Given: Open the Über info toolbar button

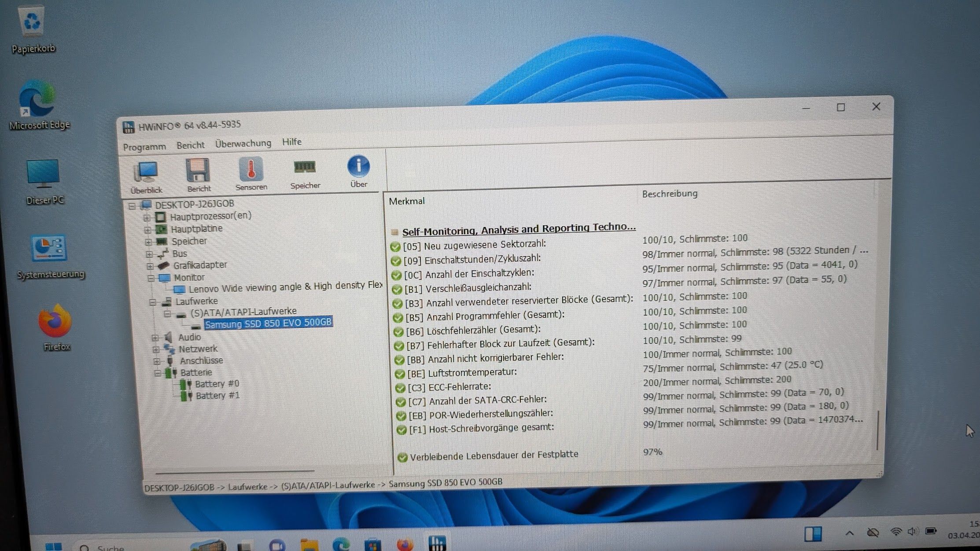Looking at the screenshot, I should (358, 172).
